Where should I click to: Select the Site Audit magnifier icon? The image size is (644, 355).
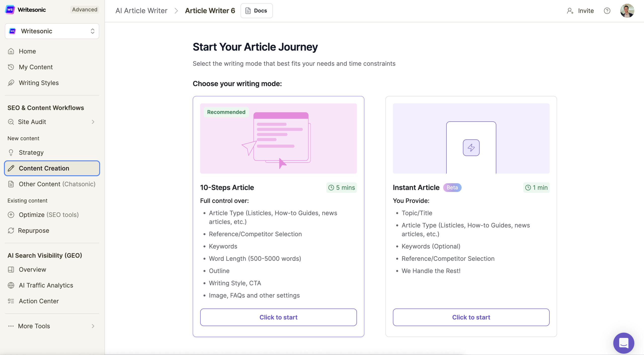tap(11, 122)
